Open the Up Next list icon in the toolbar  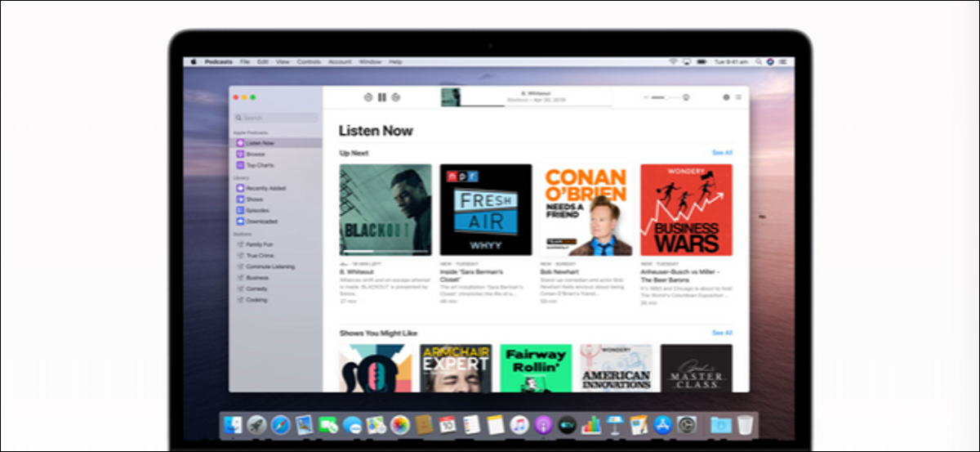pyautogui.click(x=738, y=97)
